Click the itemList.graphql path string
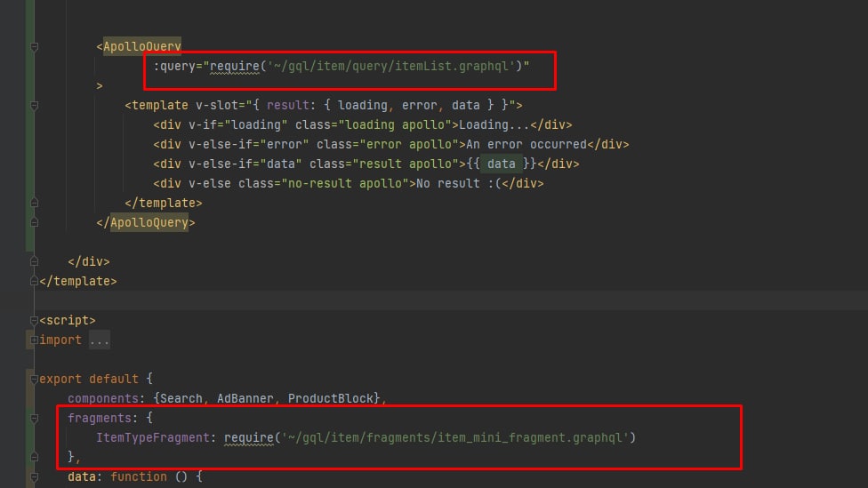 (390, 67)
